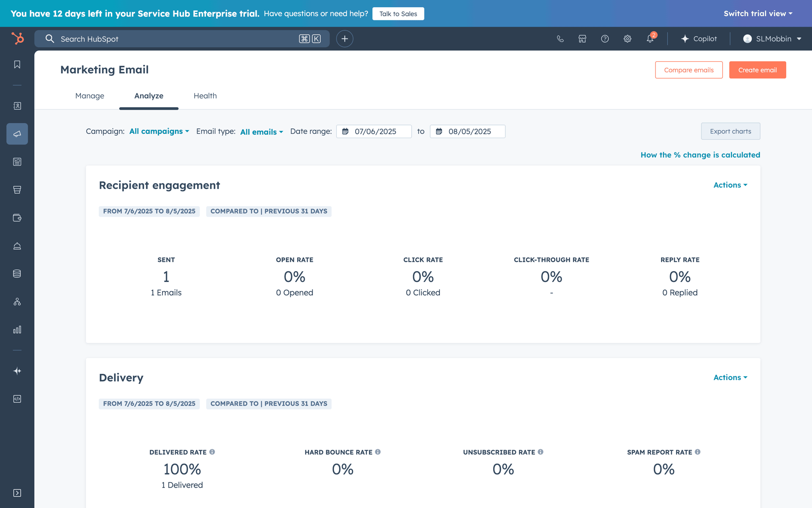Open the Copilot assistant

point(699,39)
